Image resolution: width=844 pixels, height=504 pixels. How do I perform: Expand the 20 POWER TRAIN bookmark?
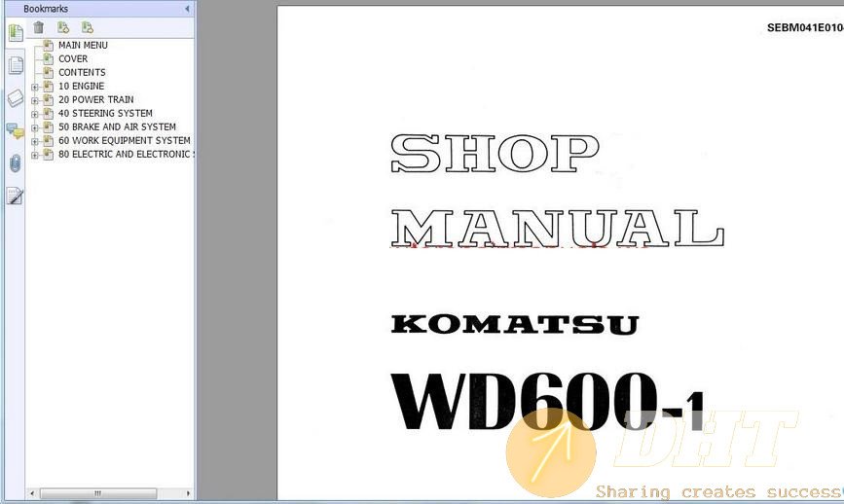tap(35, 100)
